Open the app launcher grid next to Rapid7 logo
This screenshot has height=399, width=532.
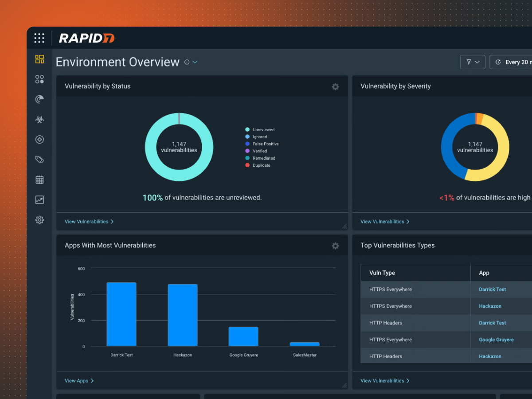click(x=39, y=38)
